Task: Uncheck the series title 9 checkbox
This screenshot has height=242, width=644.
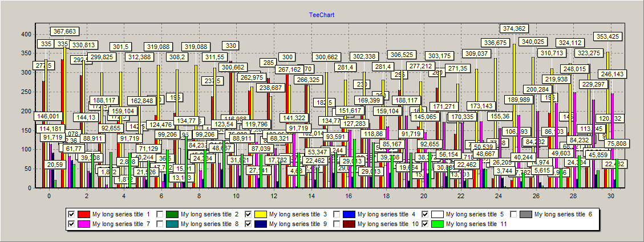Action: tap(248, 224)
